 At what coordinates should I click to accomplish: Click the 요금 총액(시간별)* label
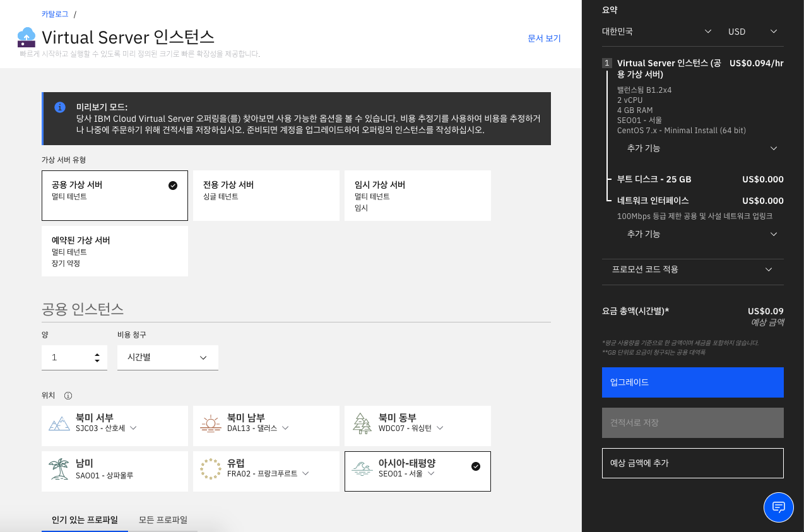coord(636,311)
